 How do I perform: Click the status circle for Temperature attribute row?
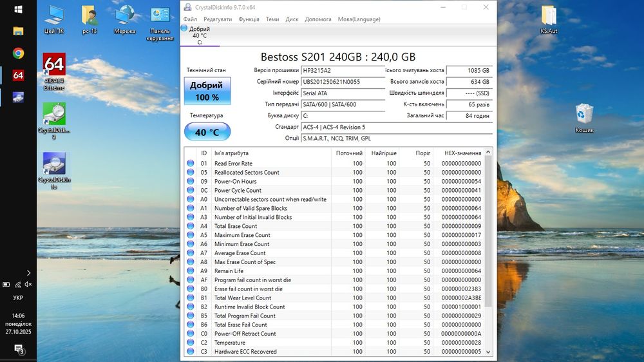(x=190, y=342)
